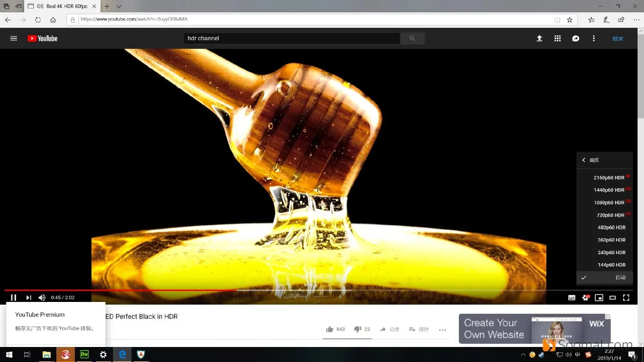Open the YouTube messages chat icon
Viewport: 644px width, 362px height.
pos(575,39)
